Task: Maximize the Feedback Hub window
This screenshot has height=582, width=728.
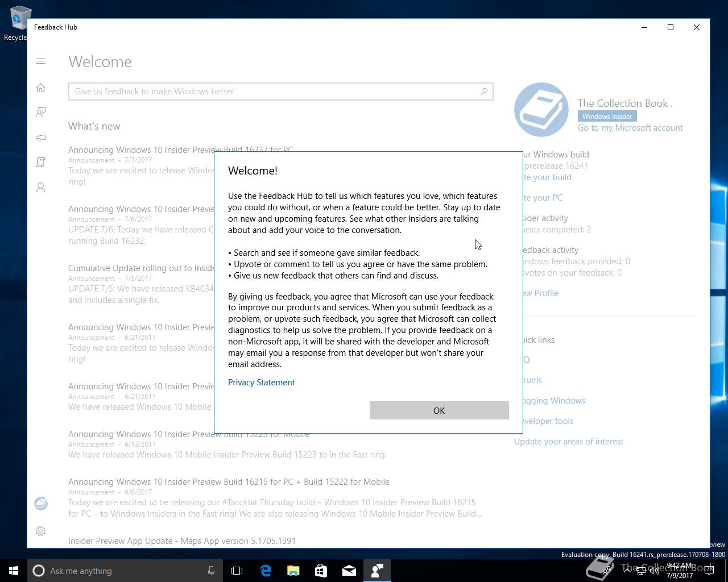Action: 671,27
